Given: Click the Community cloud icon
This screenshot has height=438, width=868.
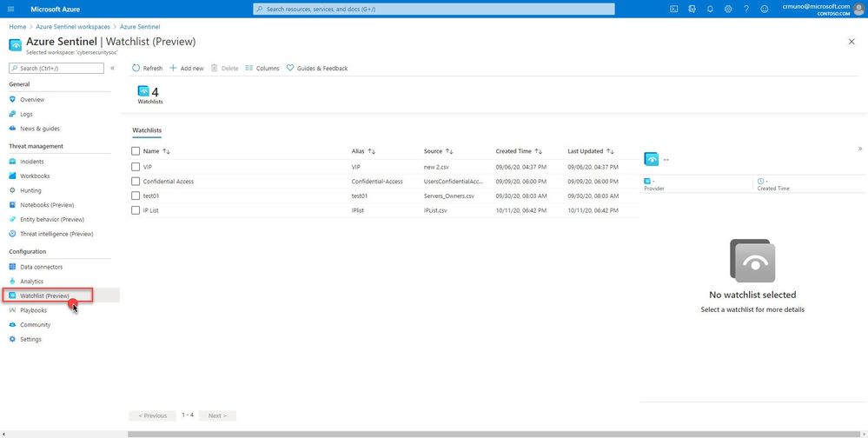Looking at the screenshot, I should point(13,324).
